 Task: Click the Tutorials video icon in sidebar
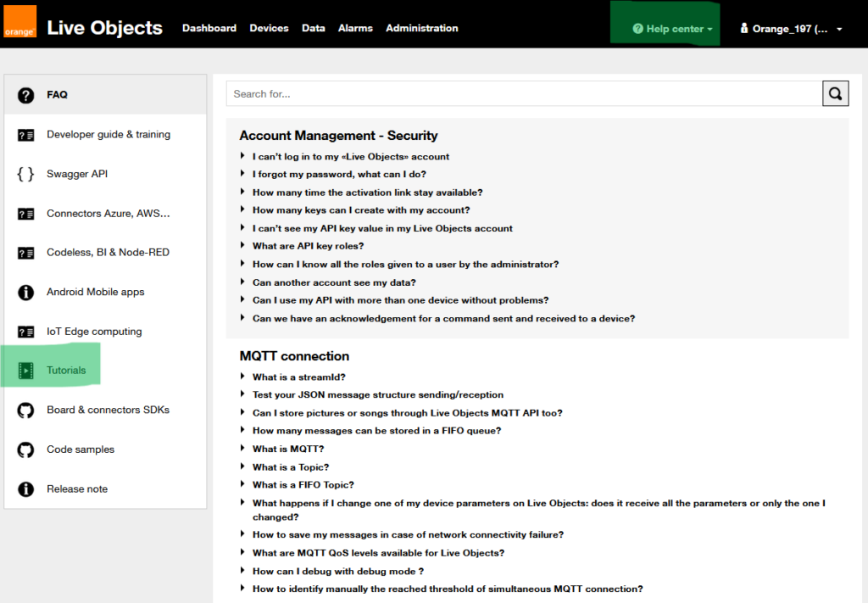(26, 371)
